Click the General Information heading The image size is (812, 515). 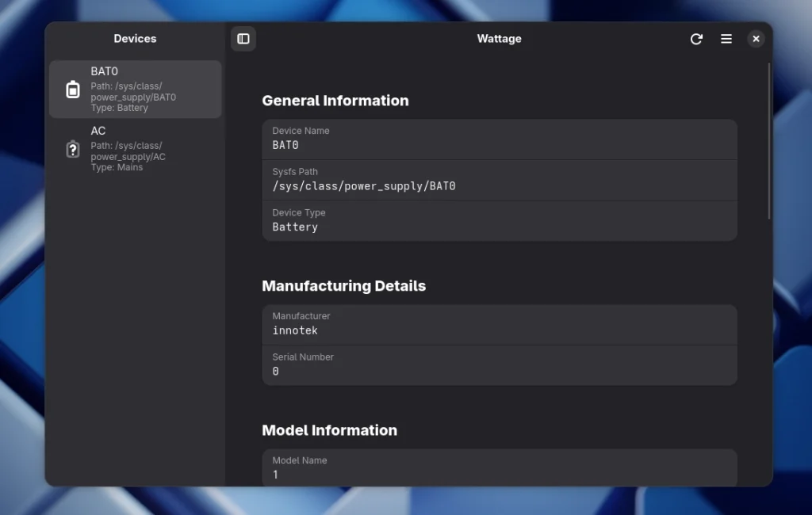tap(335, 101)
